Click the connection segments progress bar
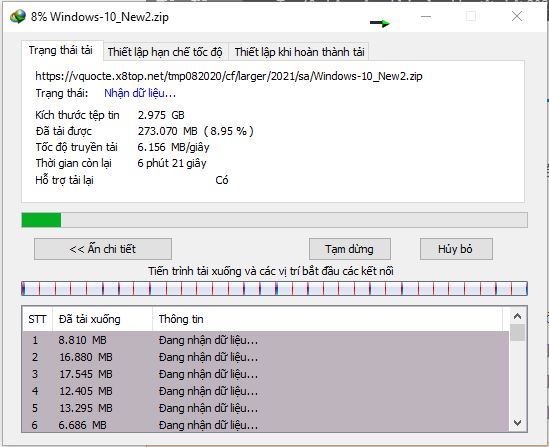Viewport: 549px width, 447px height. [274, 288]
